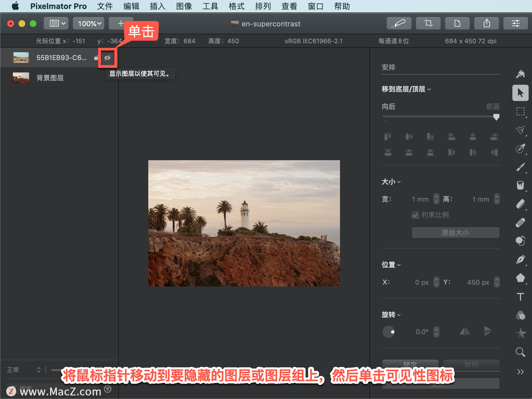532x399 pixels.
Task: Open the Pixelmator Pro app menu
Action: coord(58,6)
